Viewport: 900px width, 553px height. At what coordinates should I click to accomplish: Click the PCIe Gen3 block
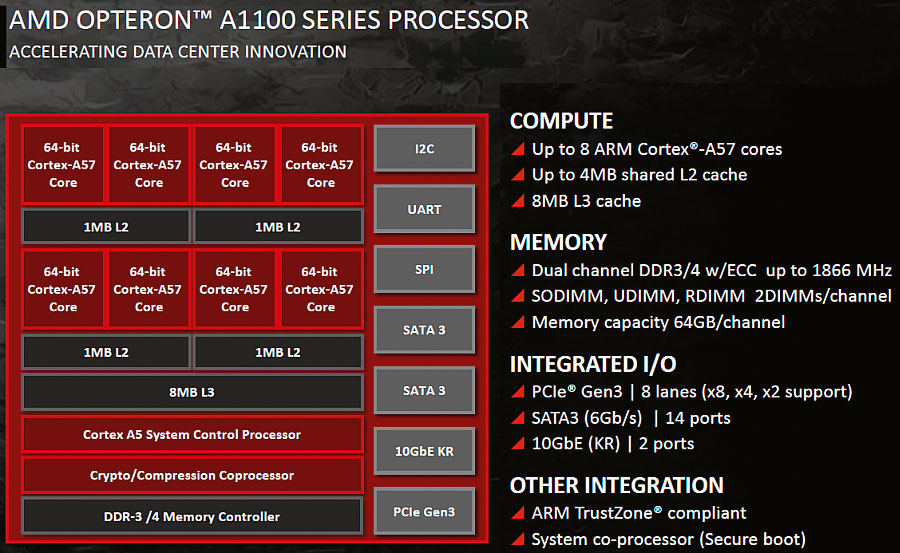point(424,511)
